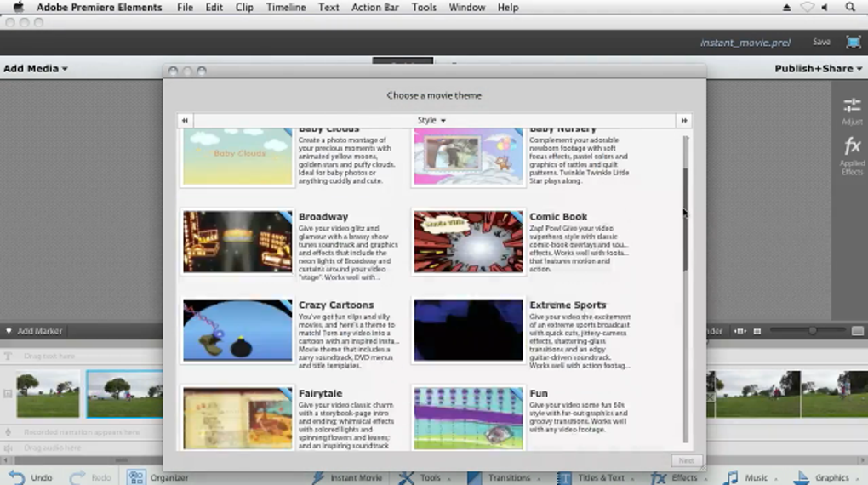Screen dimensions: 868x485
Task: Select the Crazy Cartoons theme thumbnail
Action: point(237,330)
